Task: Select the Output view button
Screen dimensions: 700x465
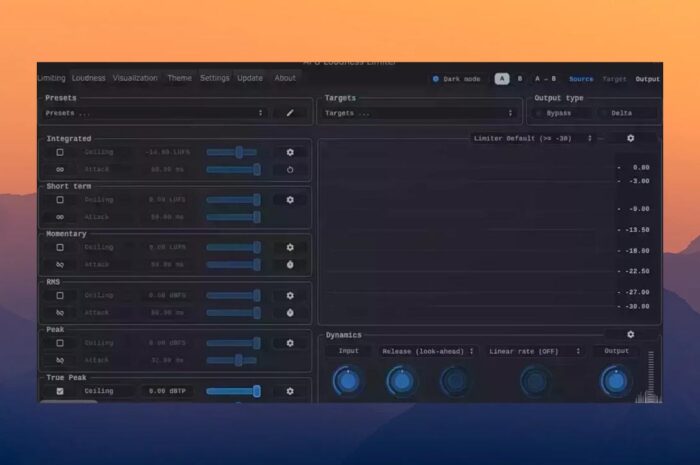Action: 647,79
